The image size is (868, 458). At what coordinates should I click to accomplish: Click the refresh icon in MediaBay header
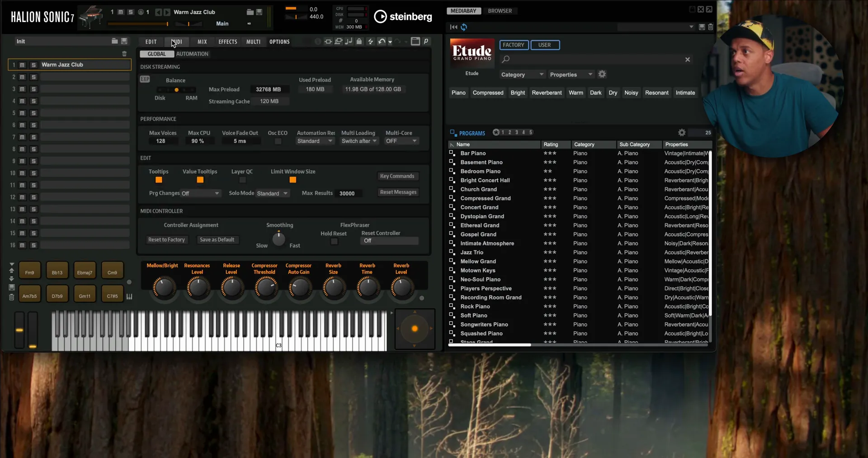pyautogui.click(x=464, y=27)
